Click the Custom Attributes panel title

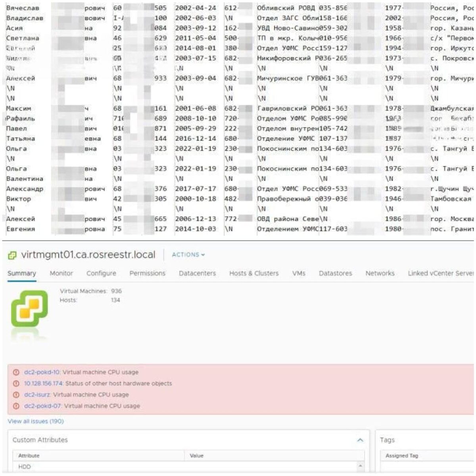[40, 440]
